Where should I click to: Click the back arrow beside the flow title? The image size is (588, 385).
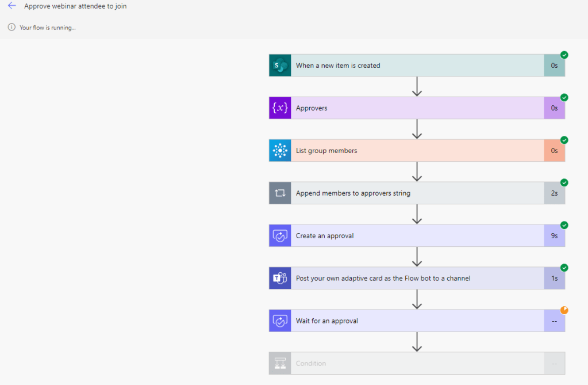11,6
